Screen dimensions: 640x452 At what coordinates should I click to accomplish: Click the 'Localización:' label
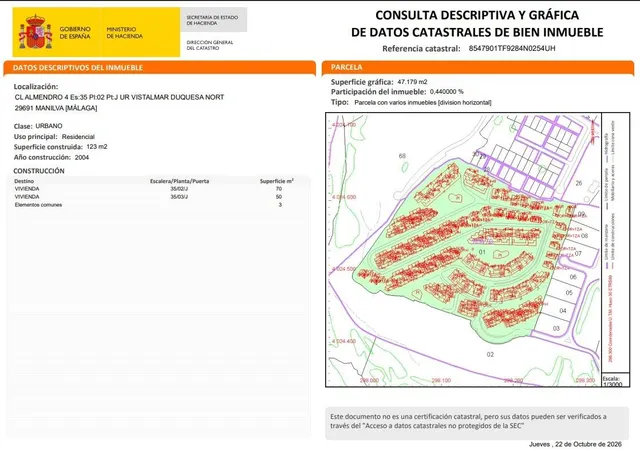tap(36, 87)
